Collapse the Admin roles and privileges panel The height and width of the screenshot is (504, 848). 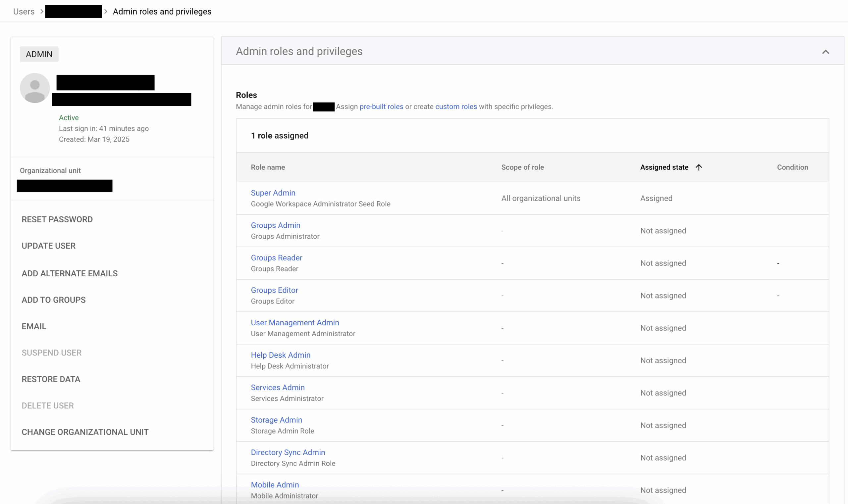[825, 52]
